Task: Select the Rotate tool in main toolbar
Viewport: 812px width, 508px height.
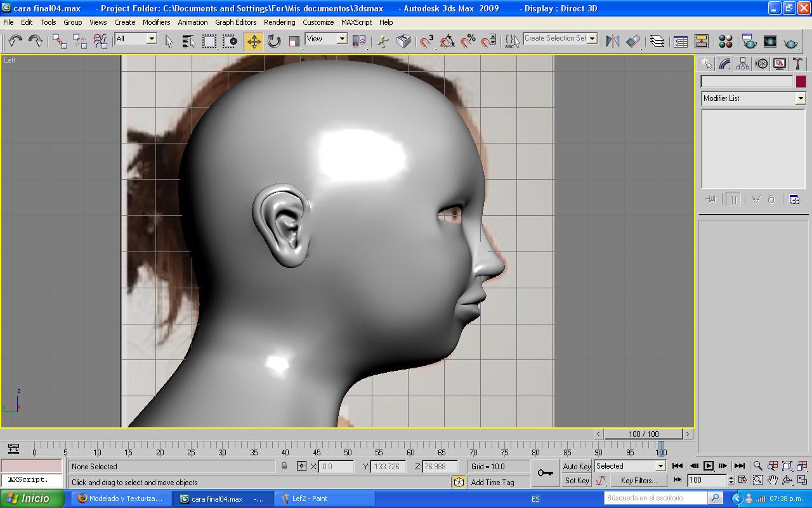Action: 274,42
